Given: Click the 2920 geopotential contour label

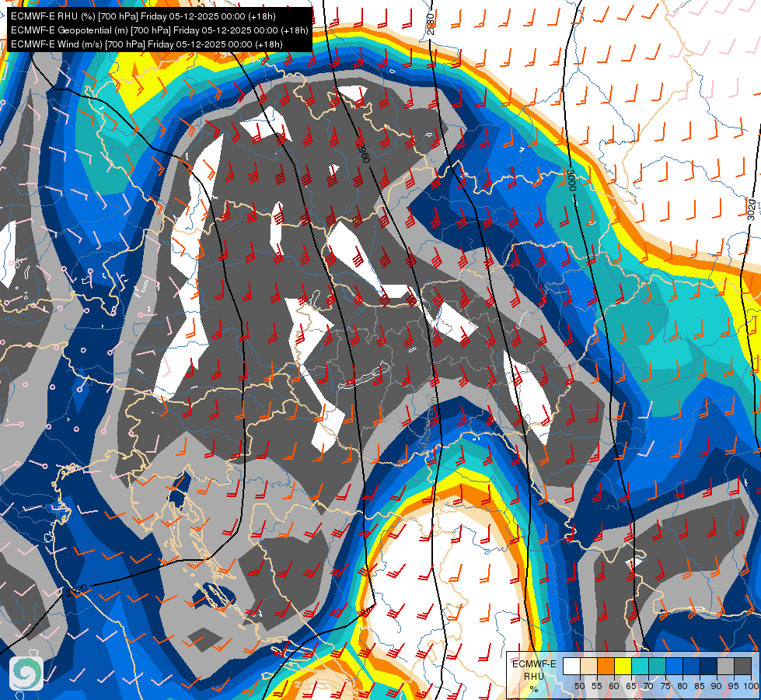Looking at the screenshot, I should pos(77,590).
